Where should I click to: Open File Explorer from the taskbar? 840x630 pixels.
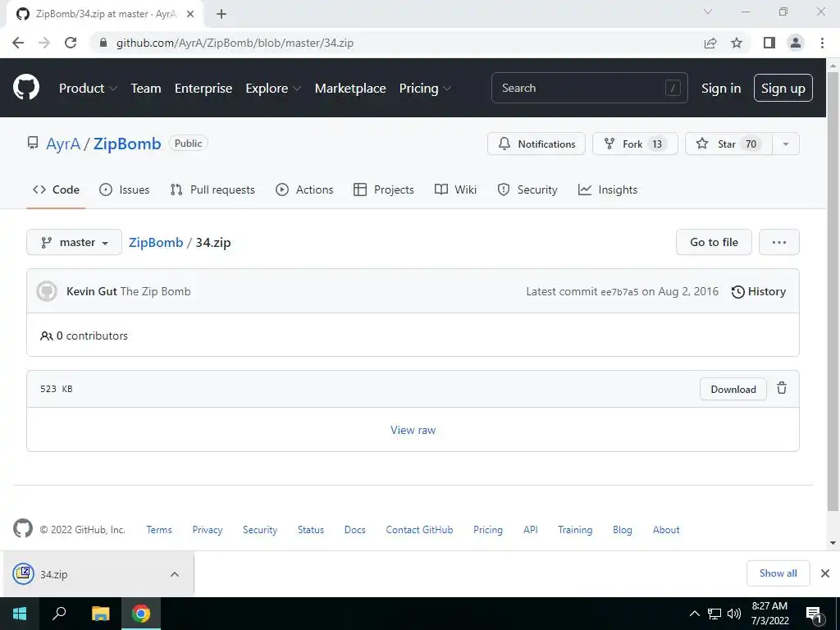coord(100,614)
